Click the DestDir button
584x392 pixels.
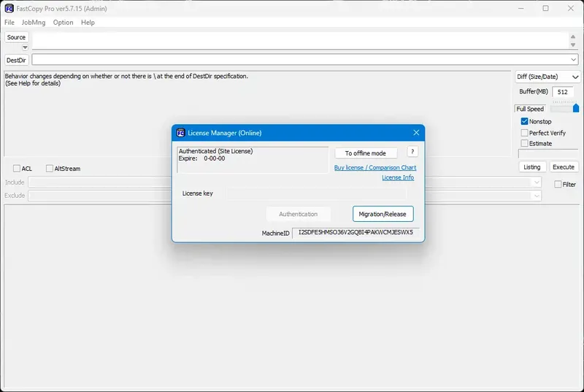point(16,60)
